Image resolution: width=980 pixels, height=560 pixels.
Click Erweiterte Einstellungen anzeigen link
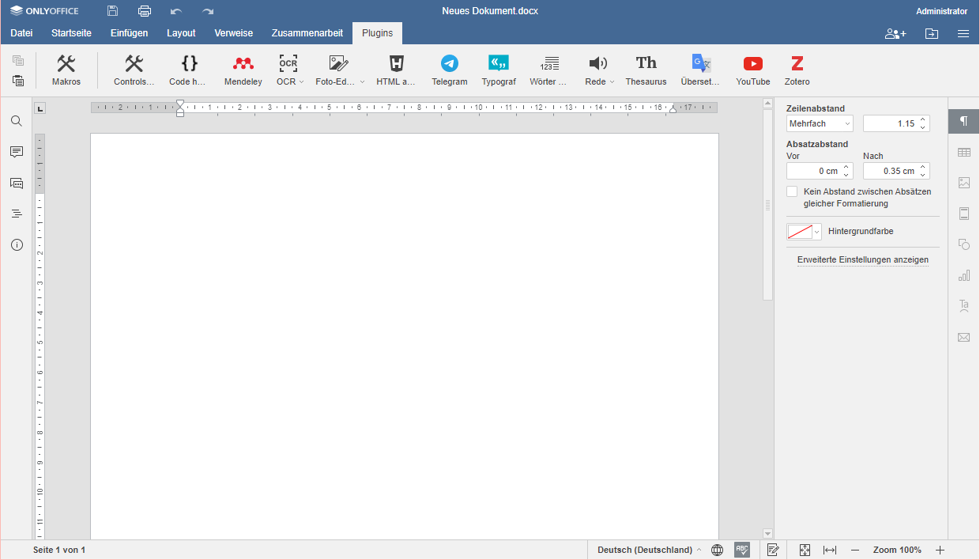tap(862, 259)
